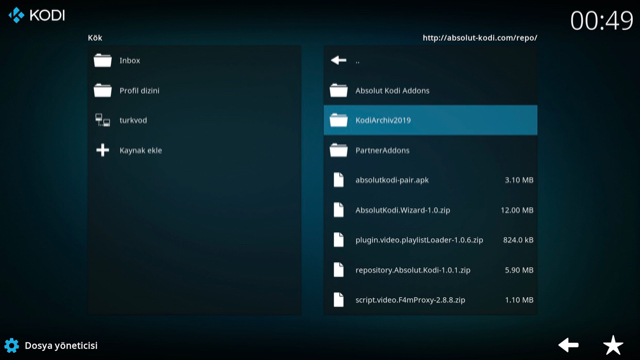This screenshot has height=360, width=640.
Task: Click the F4mProxy zip file icon
Action: point(338,300)
